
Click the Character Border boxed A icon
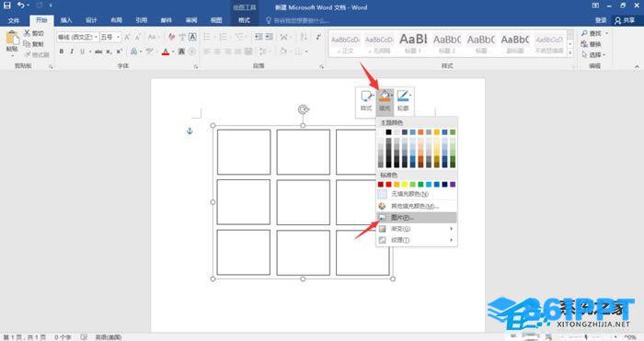click(192, 37)
